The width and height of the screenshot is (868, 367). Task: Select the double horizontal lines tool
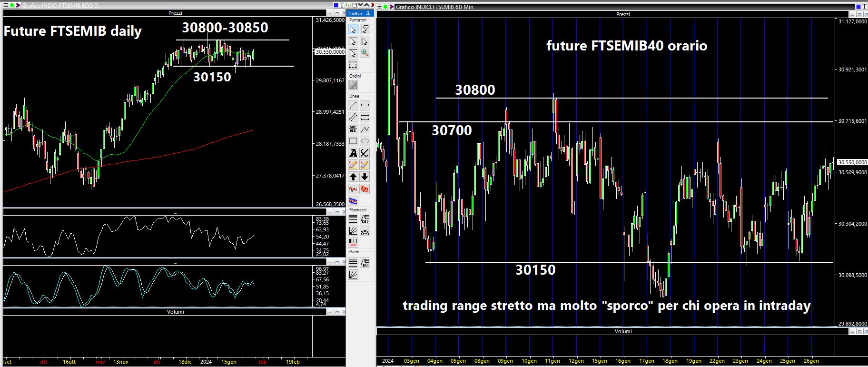click(x=365, y=117)
